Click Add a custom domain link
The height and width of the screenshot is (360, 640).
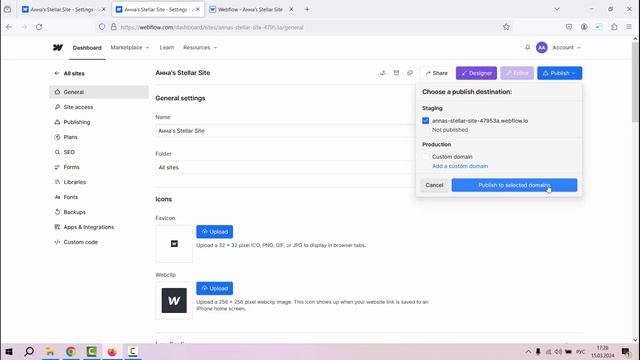coord(460,166)
